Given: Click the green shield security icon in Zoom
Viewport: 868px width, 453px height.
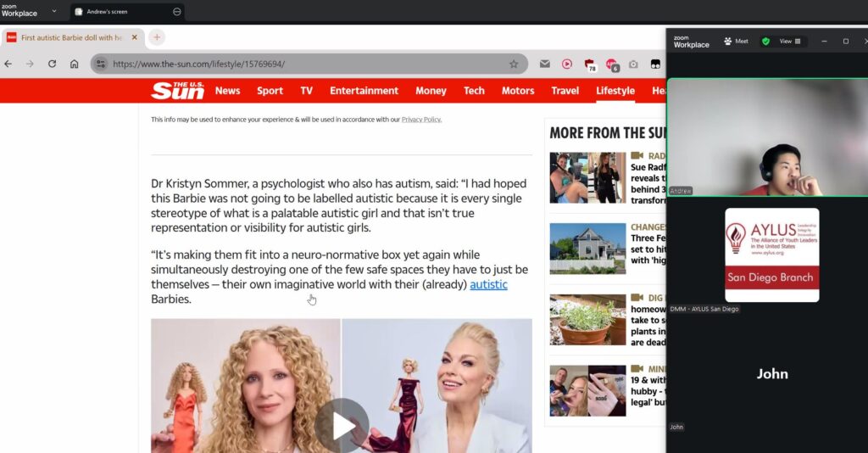Looking at the screenshot, I should (x=765, y=41).
